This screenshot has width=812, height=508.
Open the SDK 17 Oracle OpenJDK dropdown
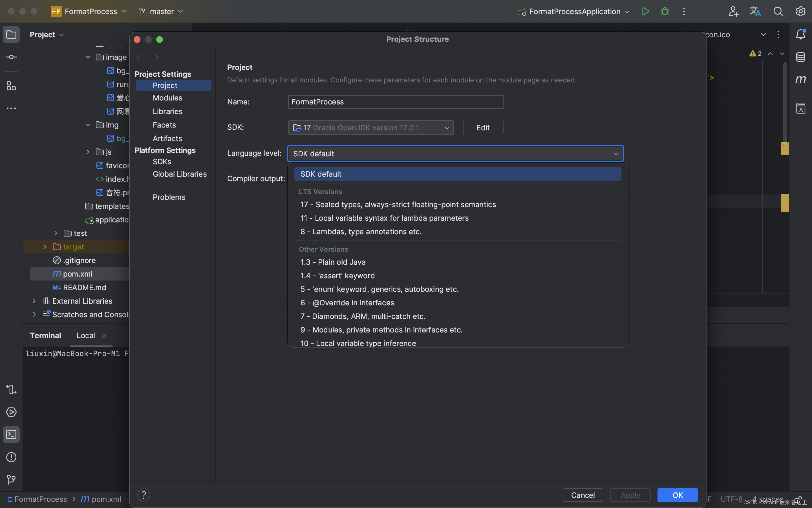coord(371,128)
